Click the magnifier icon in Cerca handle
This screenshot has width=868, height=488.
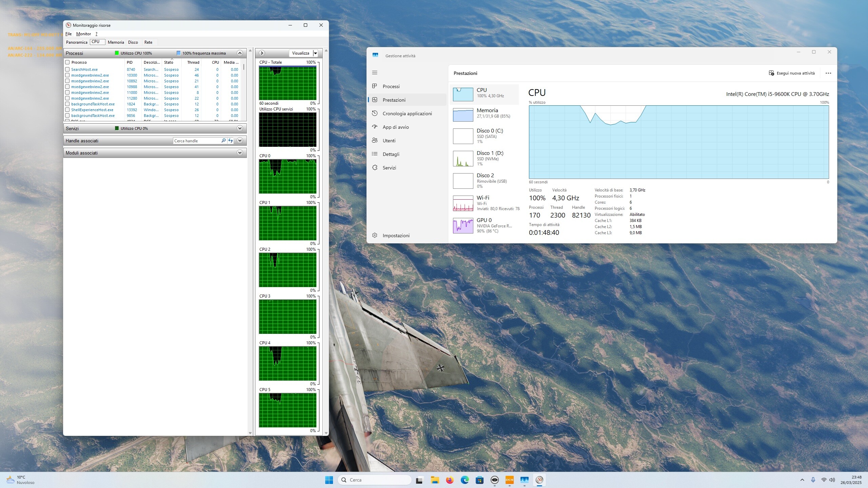point(223,141)
